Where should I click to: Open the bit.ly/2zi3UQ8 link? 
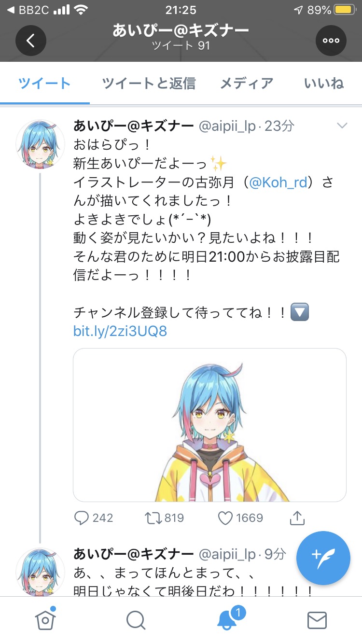click(x=120, y=331)
